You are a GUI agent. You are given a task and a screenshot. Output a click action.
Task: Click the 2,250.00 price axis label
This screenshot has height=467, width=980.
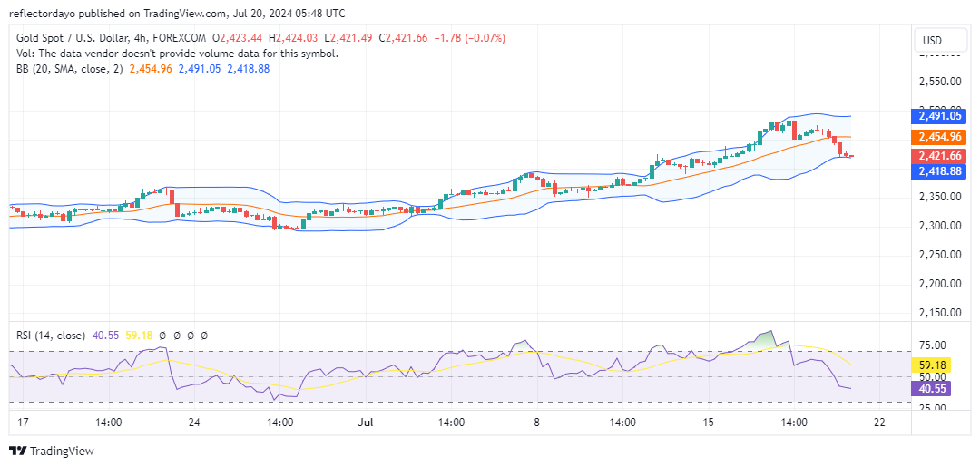tap(939, 255)
